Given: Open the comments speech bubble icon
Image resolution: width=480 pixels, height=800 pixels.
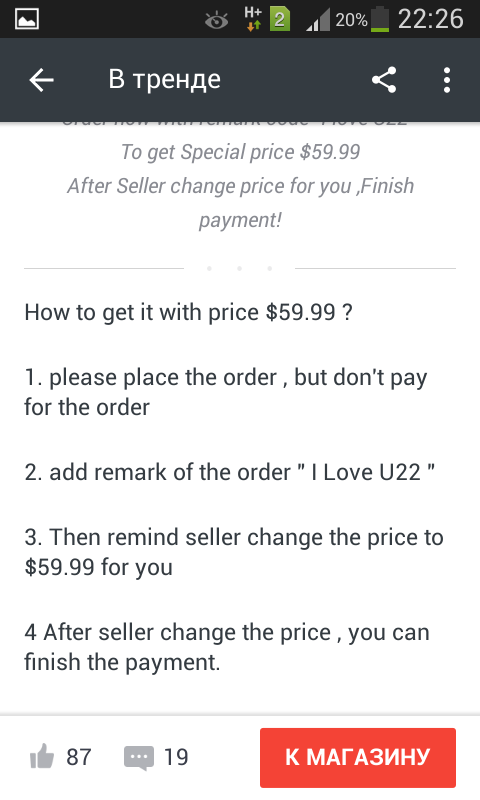Looking at the screenshot, I should coord(139,758).
